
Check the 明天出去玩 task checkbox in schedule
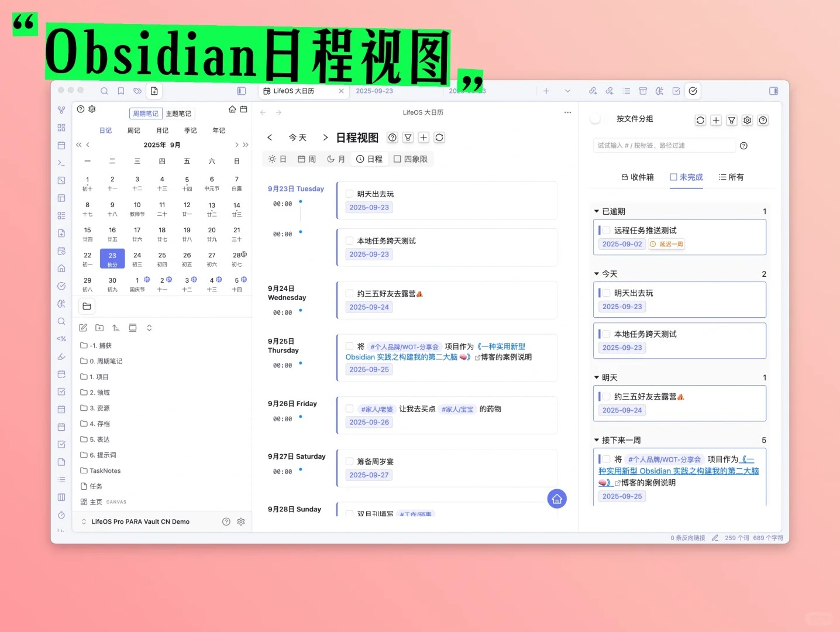coord(349,194)
